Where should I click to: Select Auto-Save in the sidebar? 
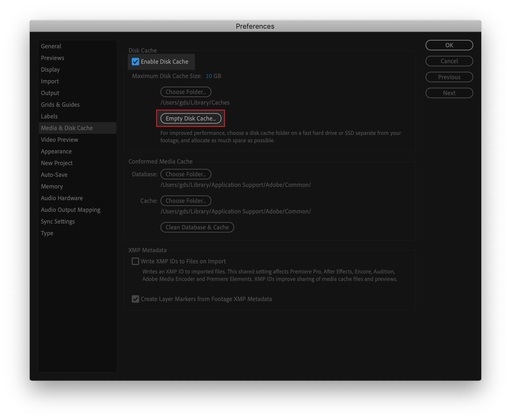[77, 175]
